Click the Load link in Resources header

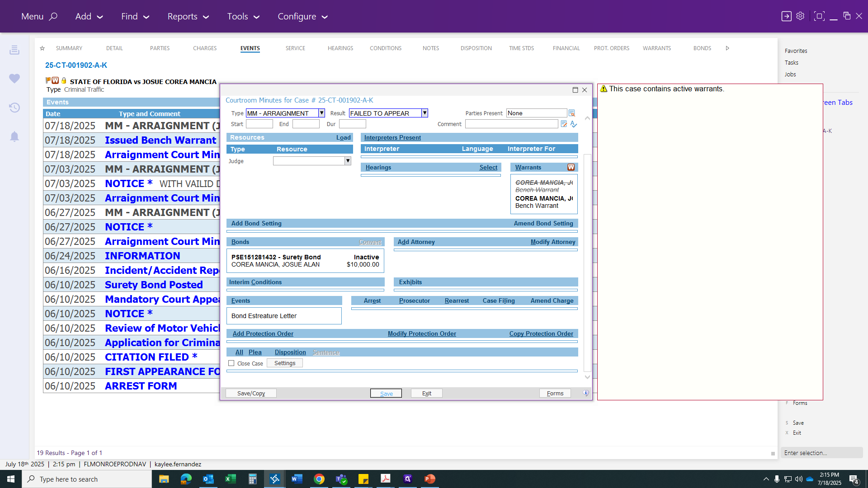point(344,138)
